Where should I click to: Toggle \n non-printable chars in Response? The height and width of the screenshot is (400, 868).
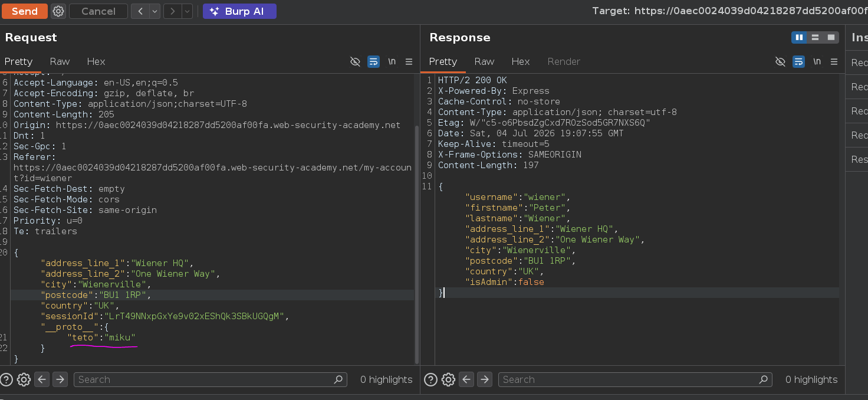coord(817,61)
